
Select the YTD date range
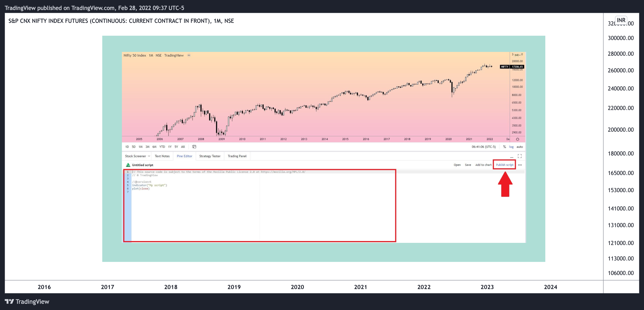pyautogui.click(x=162, y=147)
